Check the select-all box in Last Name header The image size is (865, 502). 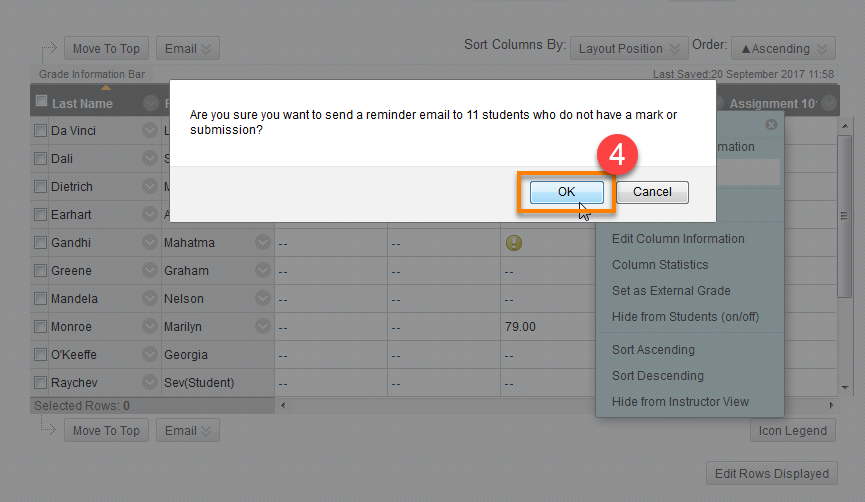(41, 102)
